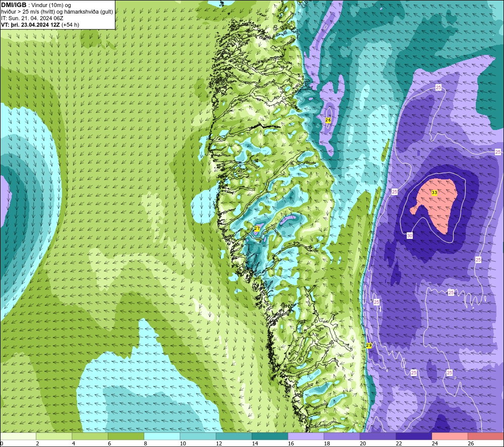Pick the 20–22 m/s violet legend swatch
The height and width of the screenshot is (447, 504).
click(x=378, y=436)
